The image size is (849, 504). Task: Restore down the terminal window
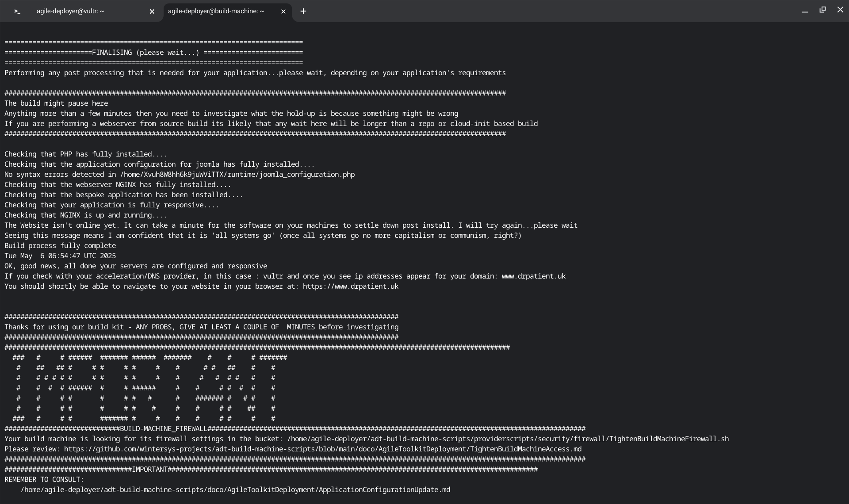pyautogui.click(x=822, y=10)
